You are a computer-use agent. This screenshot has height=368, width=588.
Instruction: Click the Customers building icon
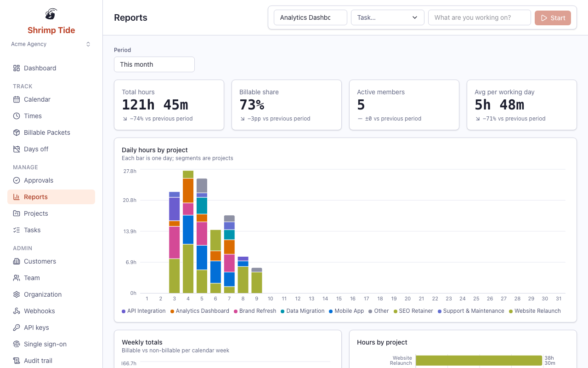click(x=17, y=261)
